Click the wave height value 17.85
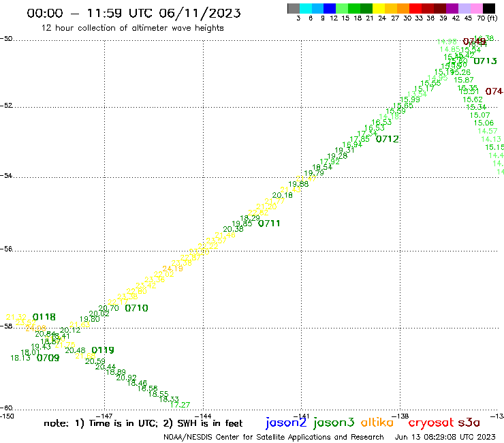The image size is (504, 443). point(360,139)
